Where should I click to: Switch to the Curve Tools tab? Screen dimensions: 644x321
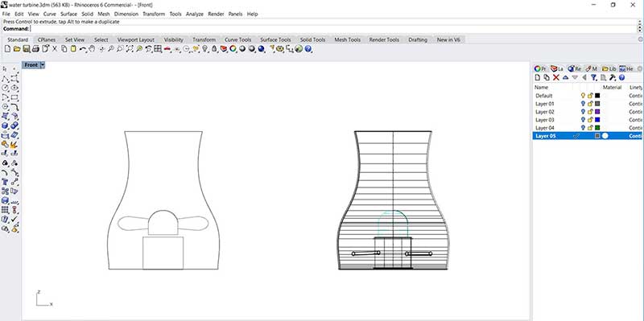237,39
